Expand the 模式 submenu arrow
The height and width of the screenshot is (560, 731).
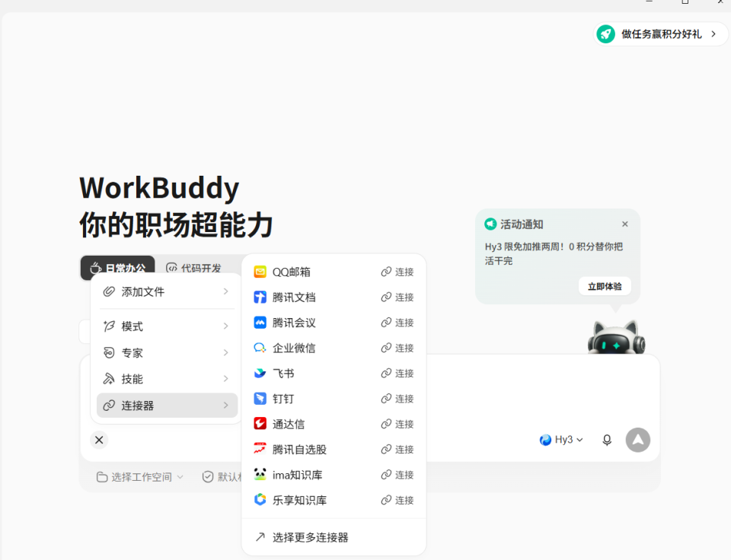click(x=225, y=326)
